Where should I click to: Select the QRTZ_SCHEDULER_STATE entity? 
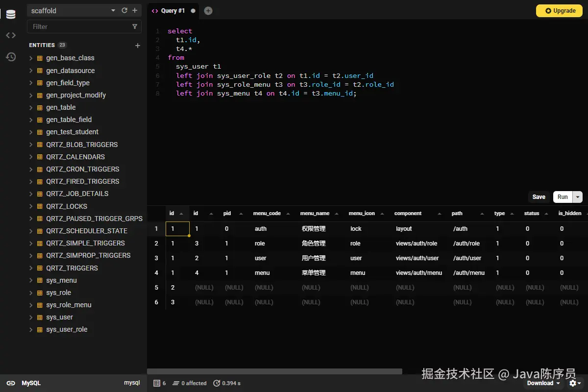pos(87,231)
